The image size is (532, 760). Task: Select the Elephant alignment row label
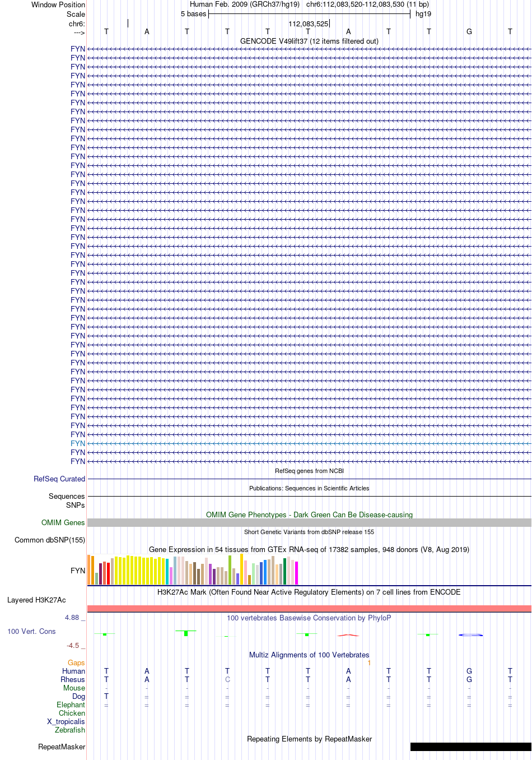coord(71,705)
